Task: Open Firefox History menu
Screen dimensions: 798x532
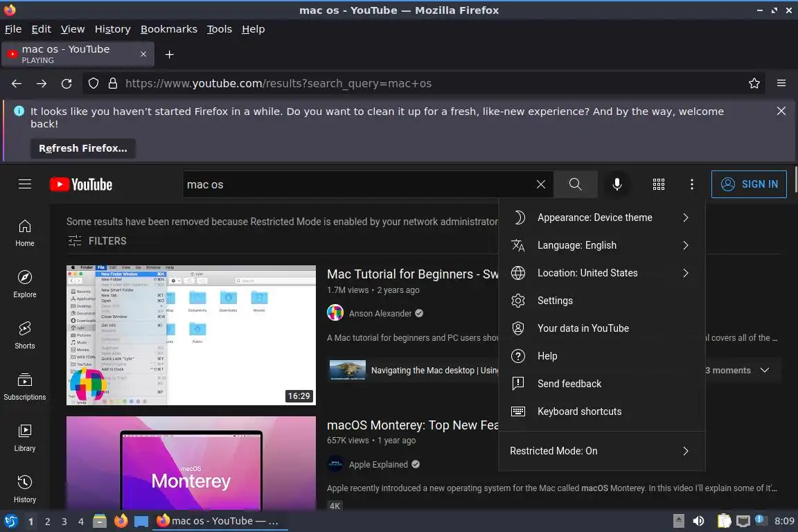Action: click(112, 29)
